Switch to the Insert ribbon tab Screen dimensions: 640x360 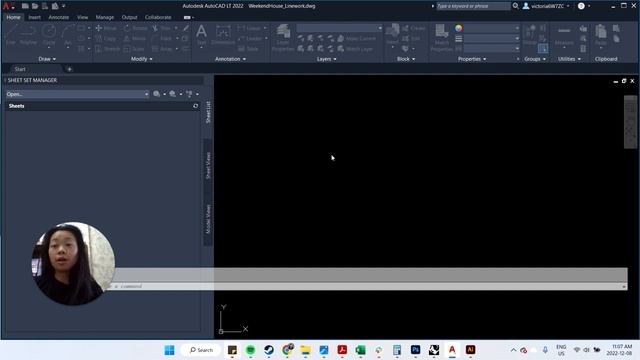pyautogui.click(x=34, y=17)
